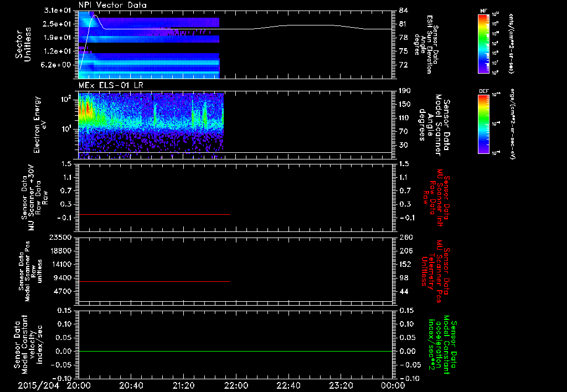
Task: Click the '1.9e+01' sector tick value
Action: click(x=57, y=38)
